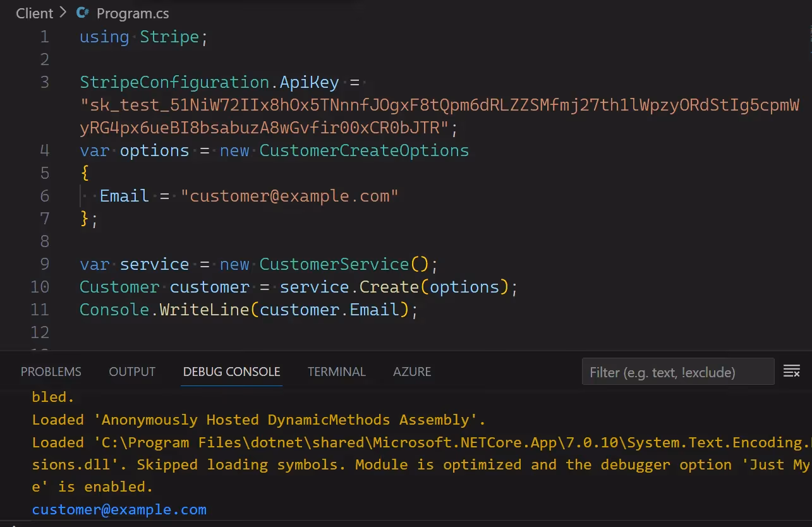Click the Email property on line 6
The height and width of the screenshot is (527, 812).
[x=124, y=196]
